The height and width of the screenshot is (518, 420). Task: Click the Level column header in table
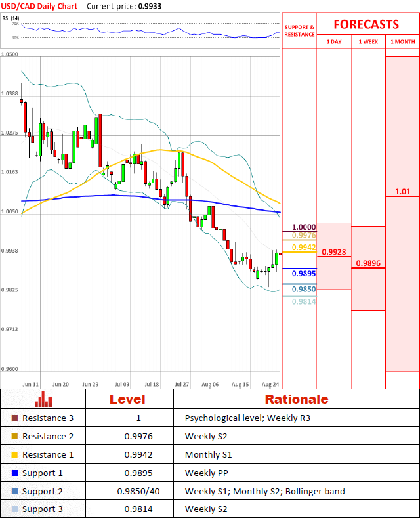pyautogui.click(x=127, y=399)
